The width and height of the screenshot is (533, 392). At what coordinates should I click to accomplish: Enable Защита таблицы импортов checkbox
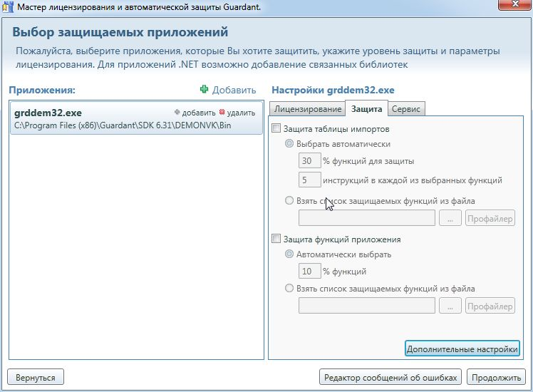coord(276,129)
